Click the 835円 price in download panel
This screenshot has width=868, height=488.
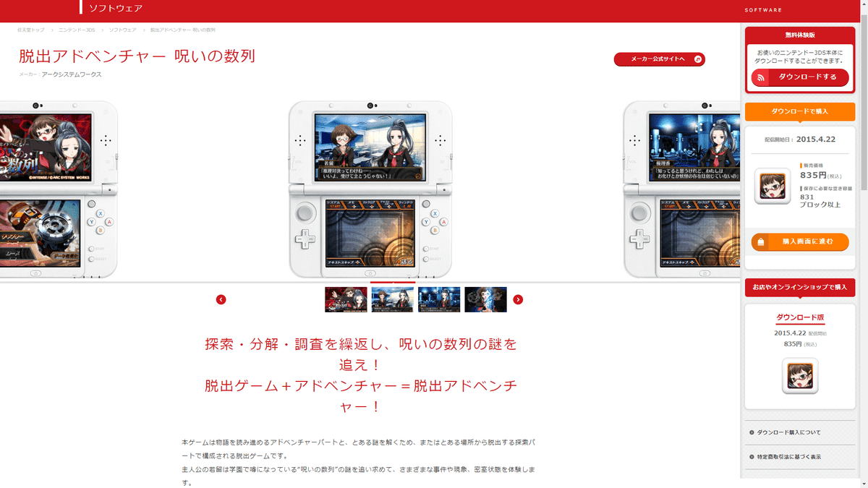813,176
